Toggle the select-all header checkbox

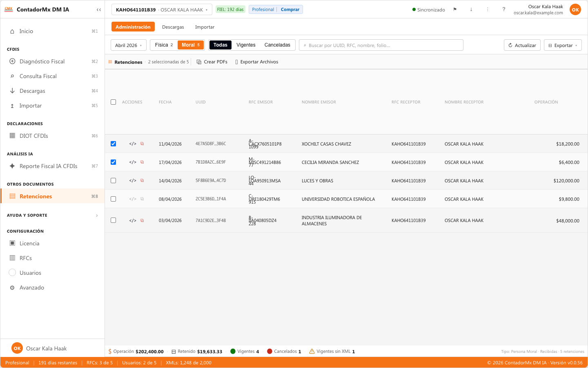pos(114,102)
